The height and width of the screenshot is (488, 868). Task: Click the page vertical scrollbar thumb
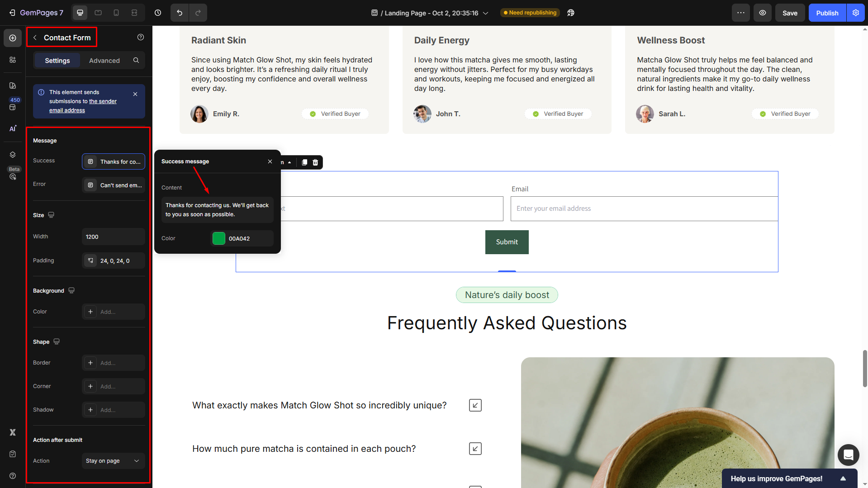(x=865, y=369)
